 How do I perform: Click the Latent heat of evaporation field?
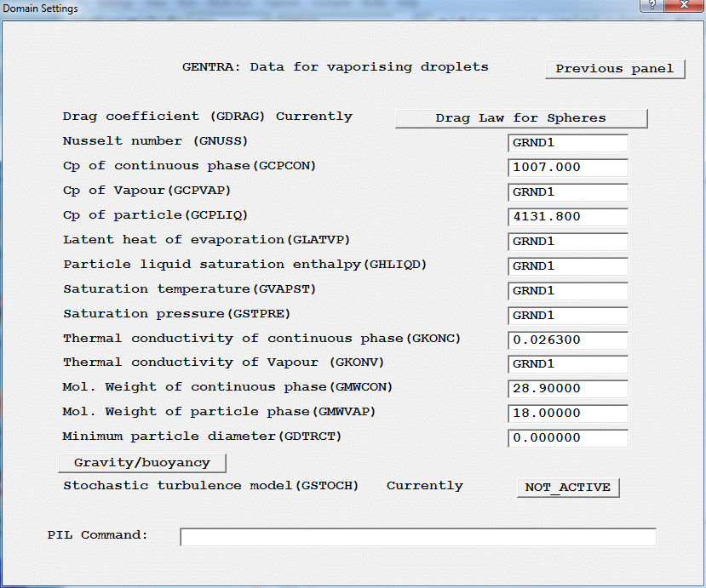(x=567, y=242)
